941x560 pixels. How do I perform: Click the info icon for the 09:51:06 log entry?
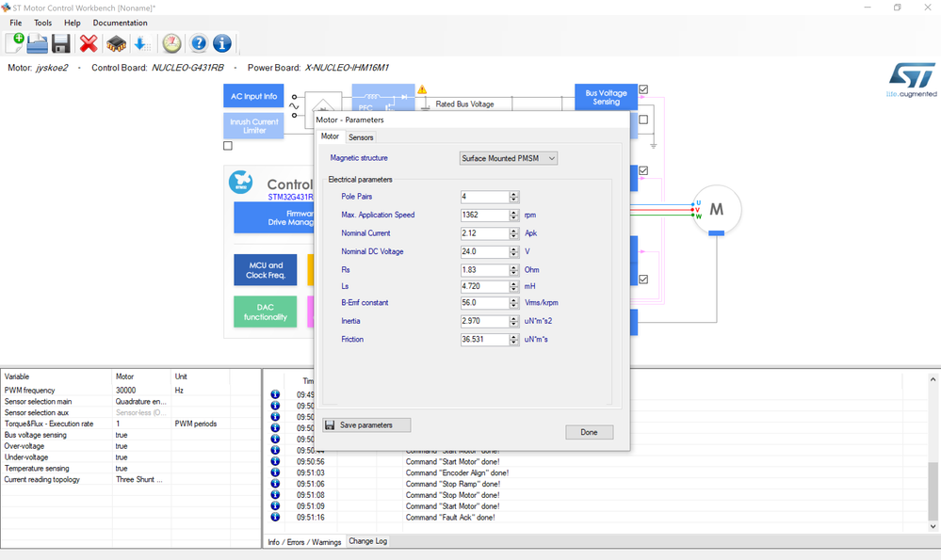[275, 484]
